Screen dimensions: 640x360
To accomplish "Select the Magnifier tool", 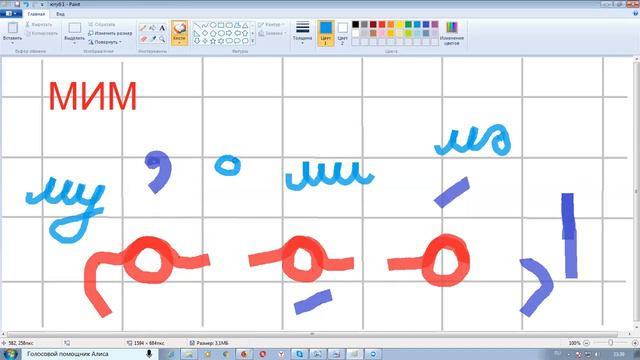I will tap(162, 39).
